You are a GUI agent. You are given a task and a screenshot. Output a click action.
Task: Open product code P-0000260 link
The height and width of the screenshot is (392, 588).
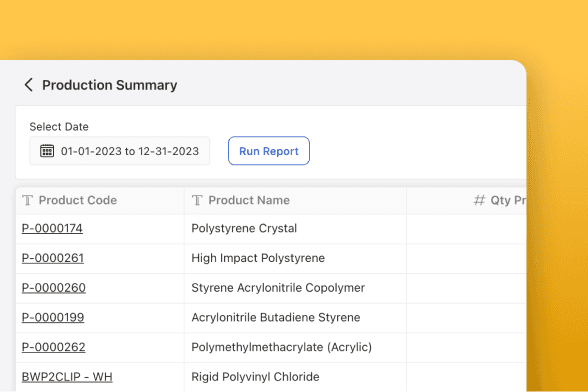(x=54, y=288)
